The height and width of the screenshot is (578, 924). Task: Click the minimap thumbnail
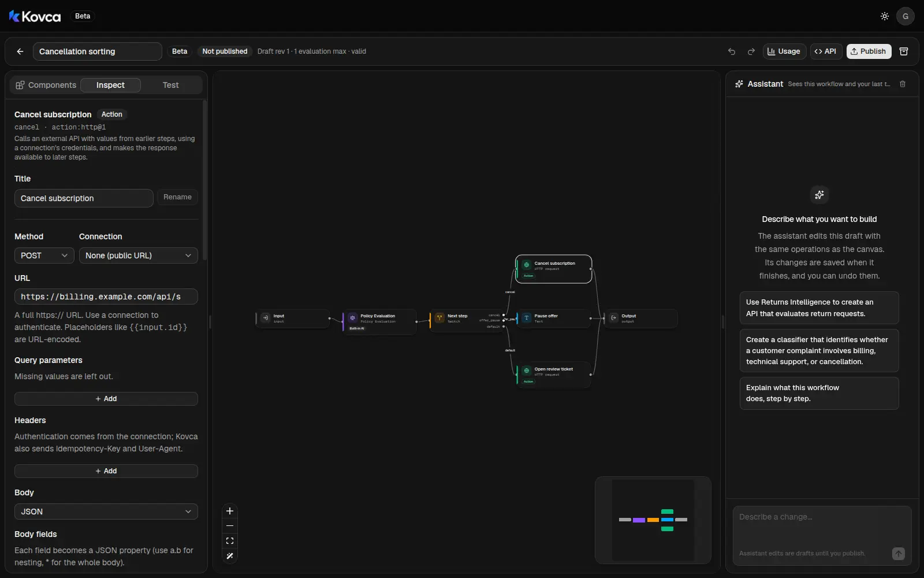653,520
